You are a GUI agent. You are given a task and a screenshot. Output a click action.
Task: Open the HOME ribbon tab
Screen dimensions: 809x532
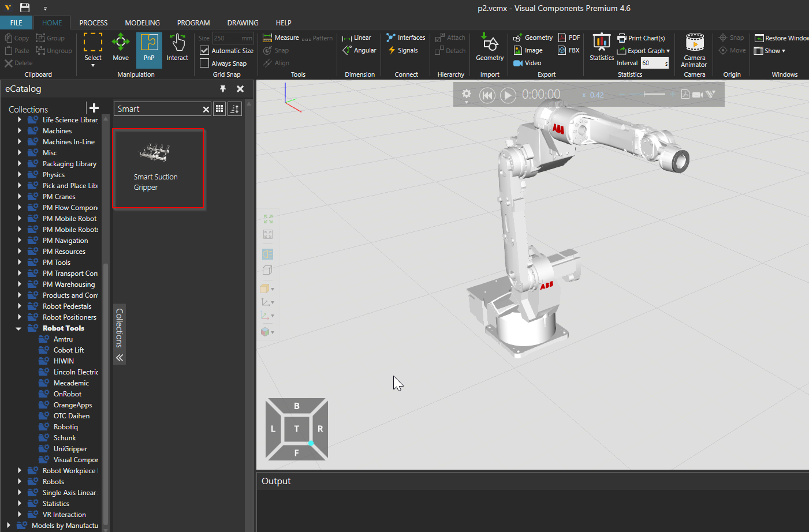[x=52, y=23]
